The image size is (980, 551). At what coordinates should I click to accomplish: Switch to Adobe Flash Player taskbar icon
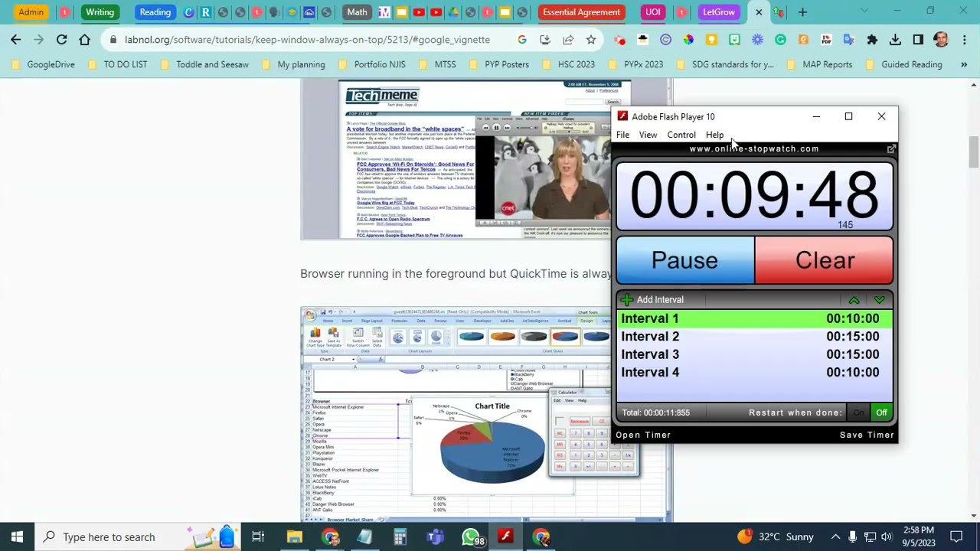point(506,536)
